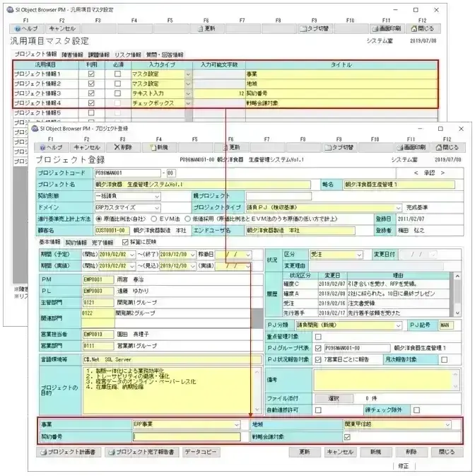Click 画面印刷 button in 汎用項目マスタ設定 window

(x=387, y=29)
